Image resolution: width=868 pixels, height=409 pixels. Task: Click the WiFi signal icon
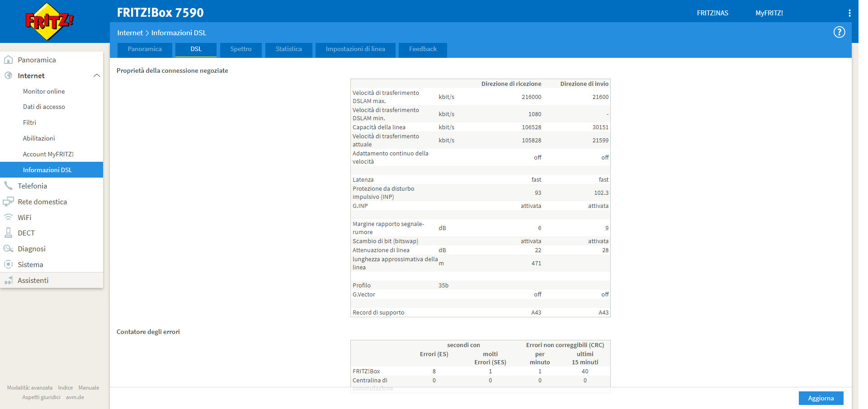8,217
